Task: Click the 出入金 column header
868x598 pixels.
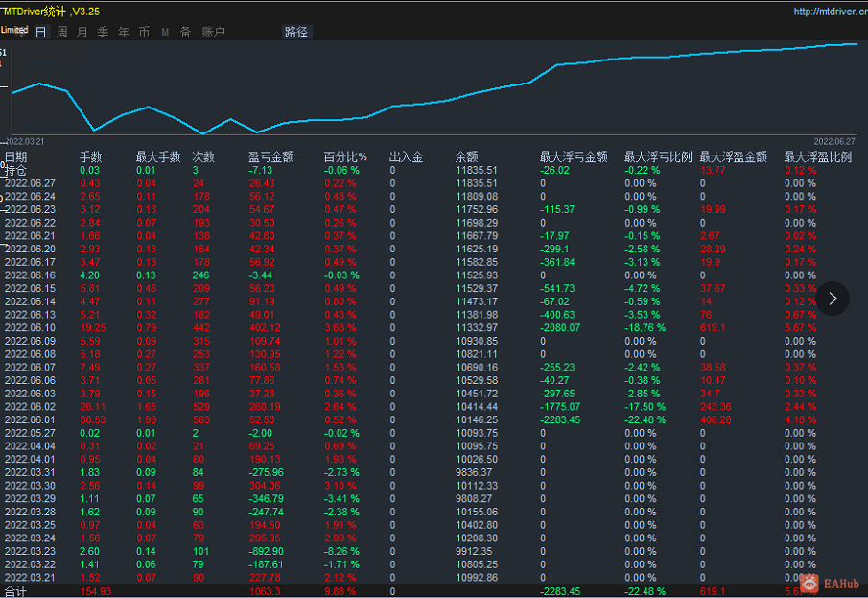Action: 406,156
